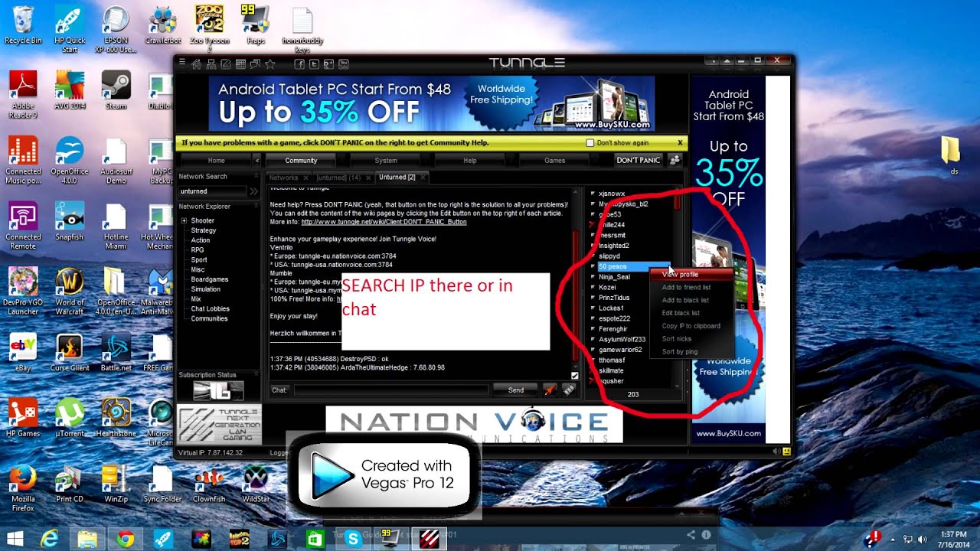Viewport: 980px width, 551px height.
Task: Open WildStar desktop shortcut
Action: pyautogui.click(x=256, y=483)
